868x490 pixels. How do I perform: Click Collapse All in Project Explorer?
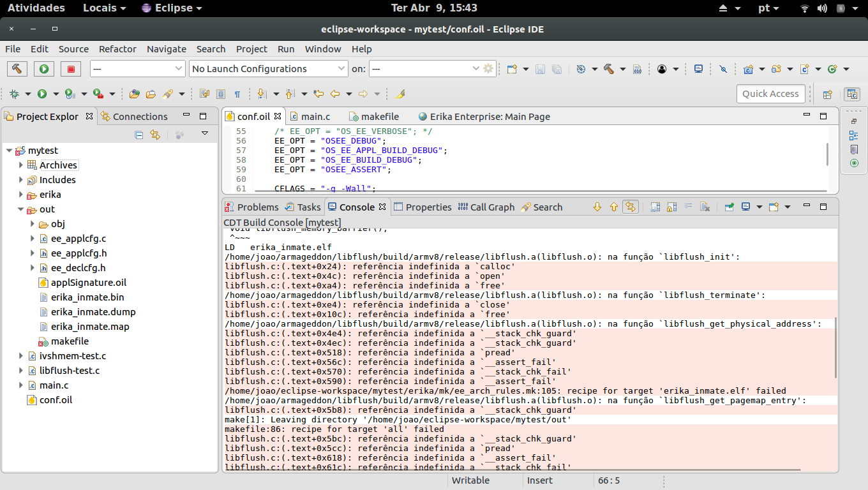point(139,134)
